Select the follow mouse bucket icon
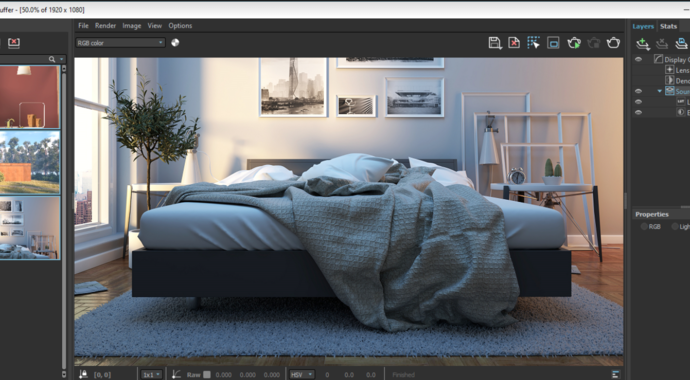This screenshot has height=380, width=690. tap(533, 43)
